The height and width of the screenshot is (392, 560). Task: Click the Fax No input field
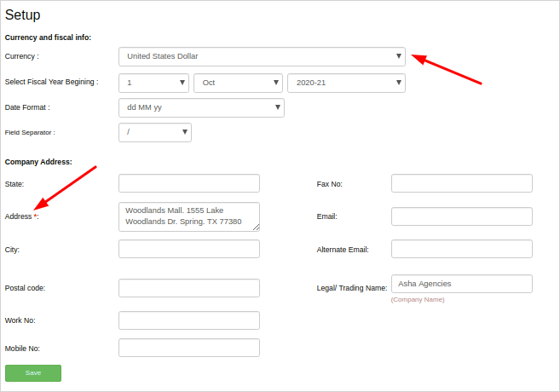(x=462, y=183)
